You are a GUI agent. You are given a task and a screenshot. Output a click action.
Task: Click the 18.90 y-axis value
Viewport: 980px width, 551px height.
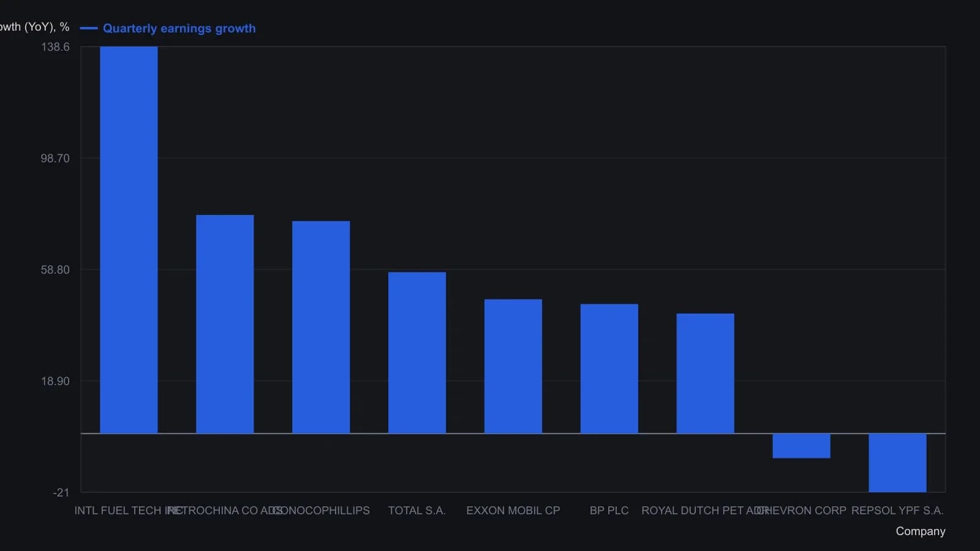pos(55,381)
